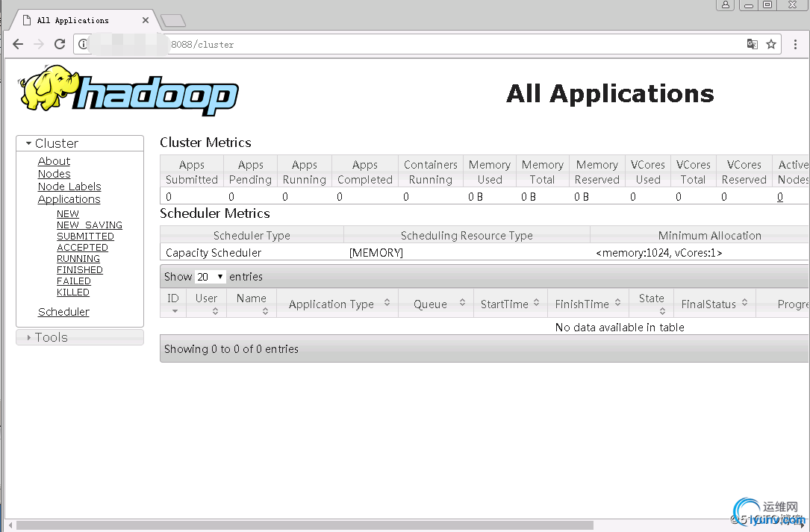Sort table by State column

pos(652,303)
